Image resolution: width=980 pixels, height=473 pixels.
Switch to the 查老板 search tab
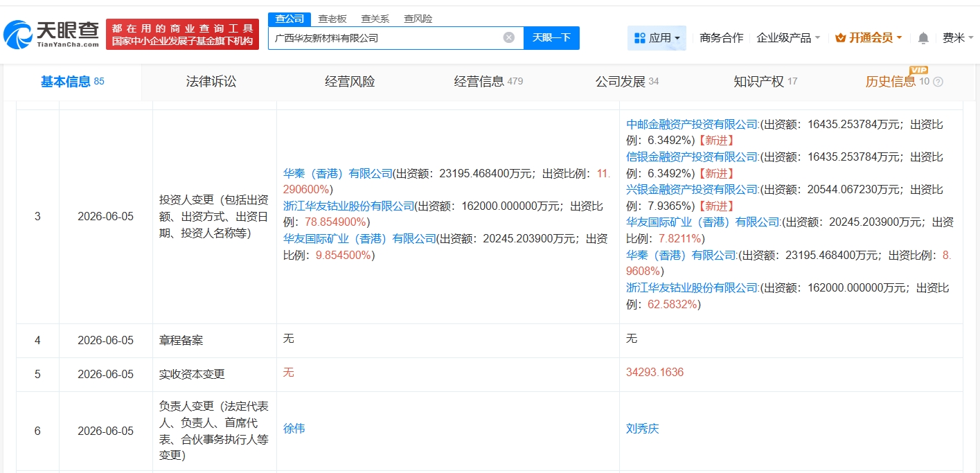[x=332, y=19]
